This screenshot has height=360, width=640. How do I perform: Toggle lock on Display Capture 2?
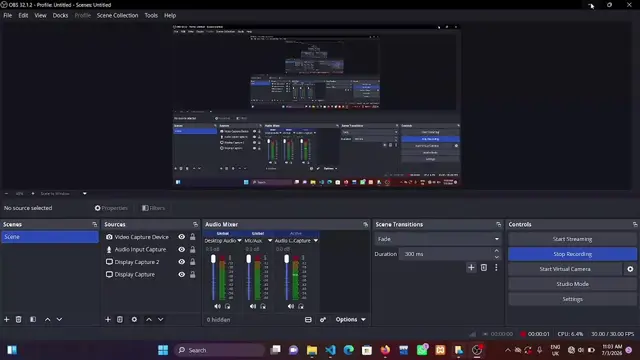(193, 262)
